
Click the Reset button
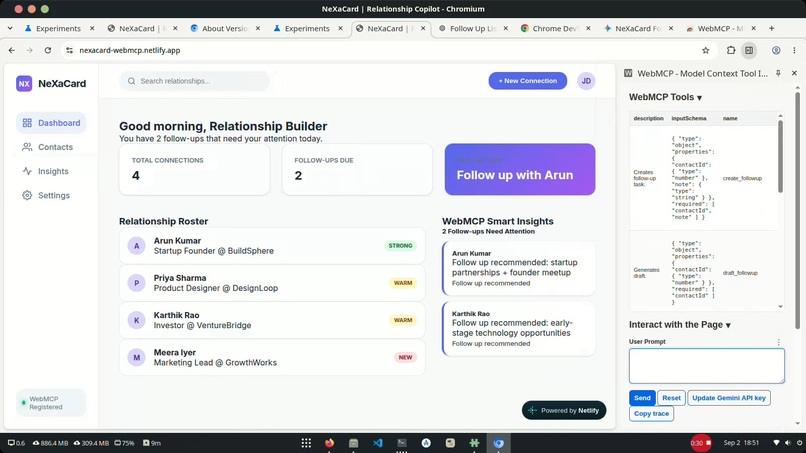pos(671,398)
